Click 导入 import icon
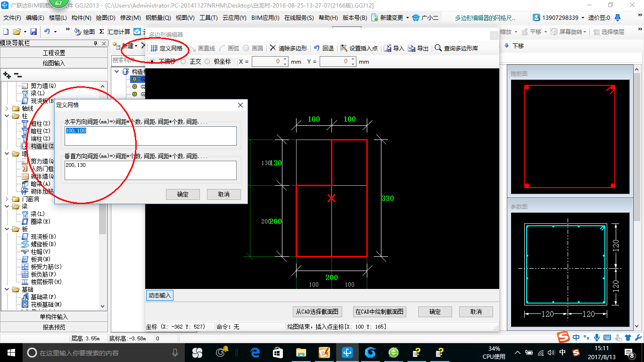Viewport: 644px width, 362px height. tap(394, 48)
